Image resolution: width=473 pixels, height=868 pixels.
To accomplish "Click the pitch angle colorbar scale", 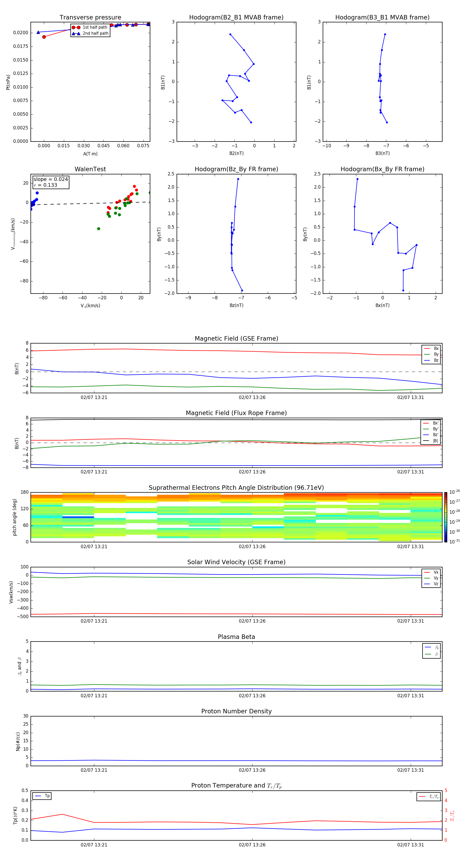I will [x=446, y=518].
